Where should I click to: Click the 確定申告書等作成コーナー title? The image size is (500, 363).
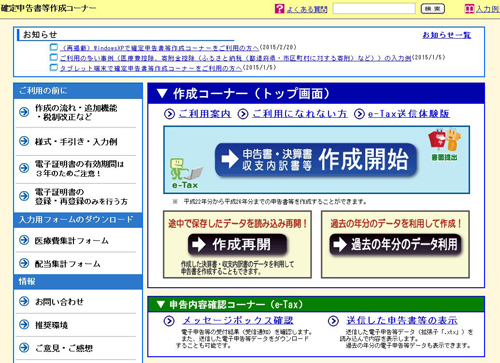(48, 8)
